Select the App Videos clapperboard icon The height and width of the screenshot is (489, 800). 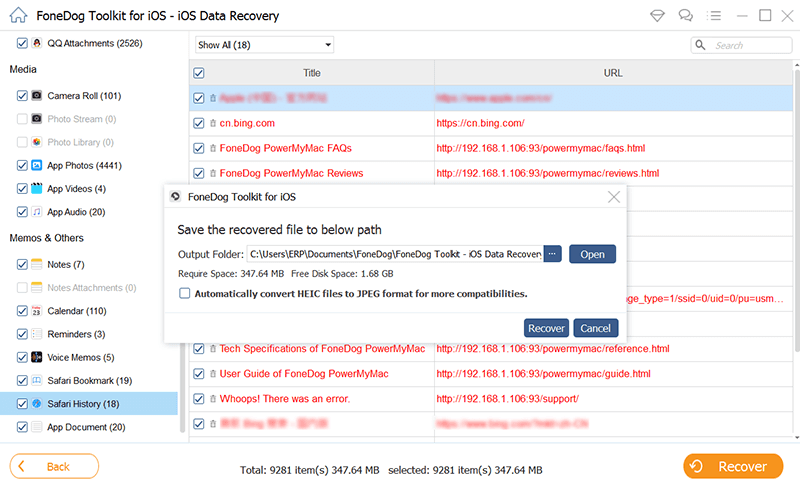37,188
